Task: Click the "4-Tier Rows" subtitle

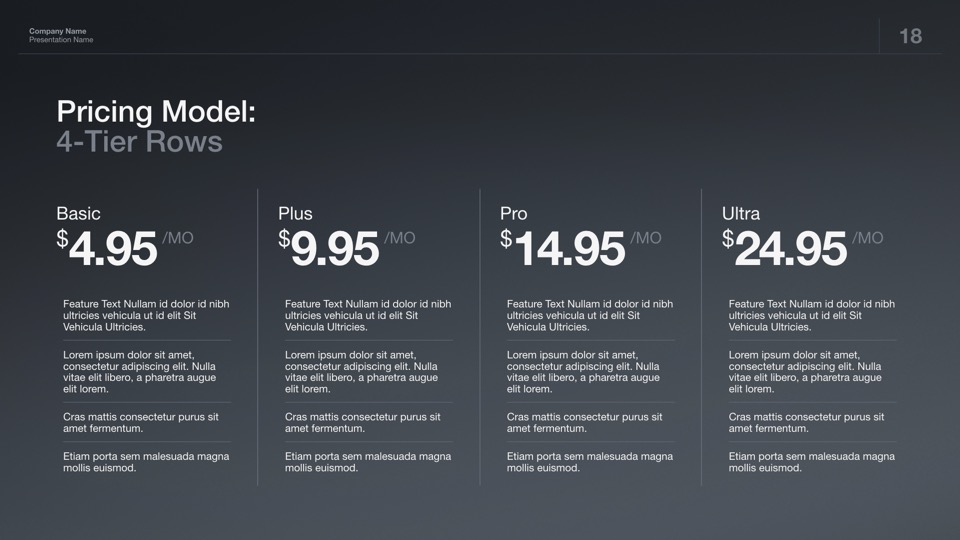Action: [139, 141]
